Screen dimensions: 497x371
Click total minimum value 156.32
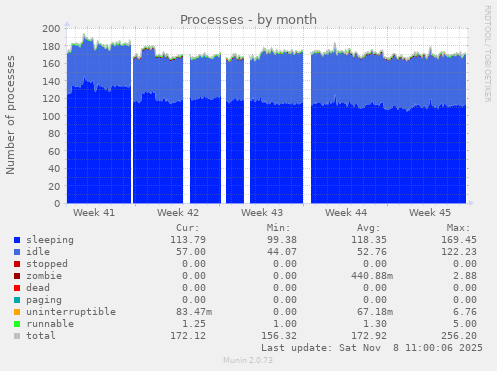point(279,336)
